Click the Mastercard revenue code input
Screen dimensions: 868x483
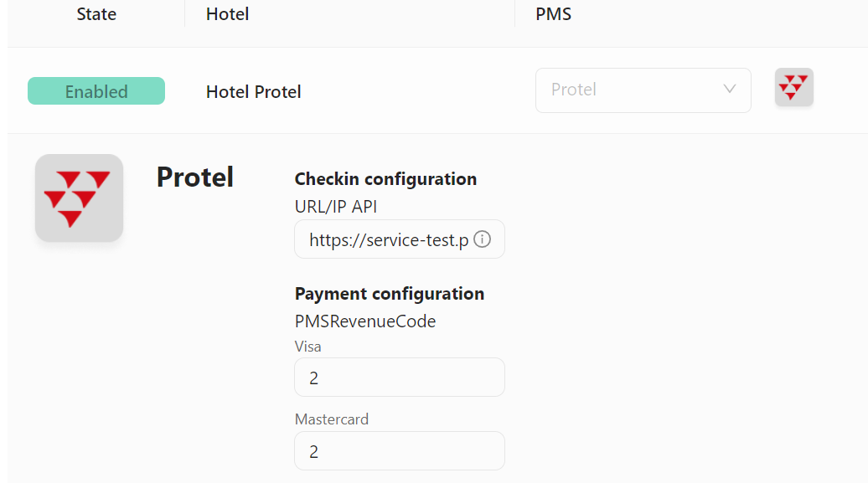click(400, 451)
